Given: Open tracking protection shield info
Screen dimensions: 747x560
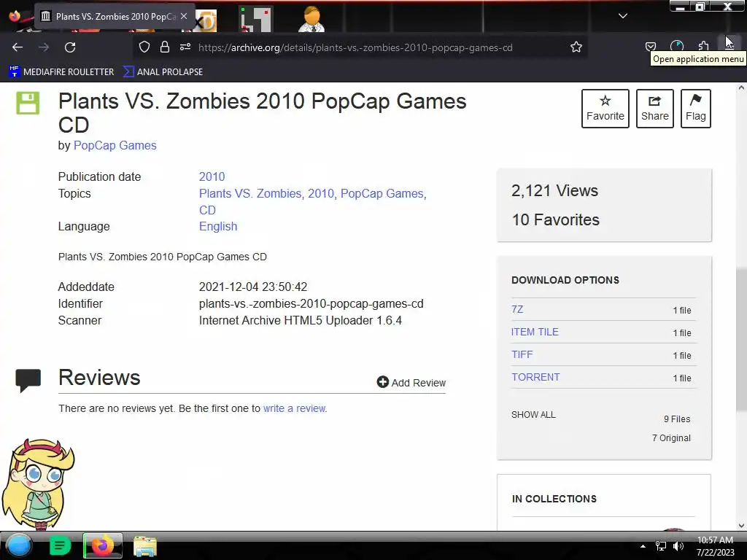Looking at the screenshot, I should click(144, 47).
